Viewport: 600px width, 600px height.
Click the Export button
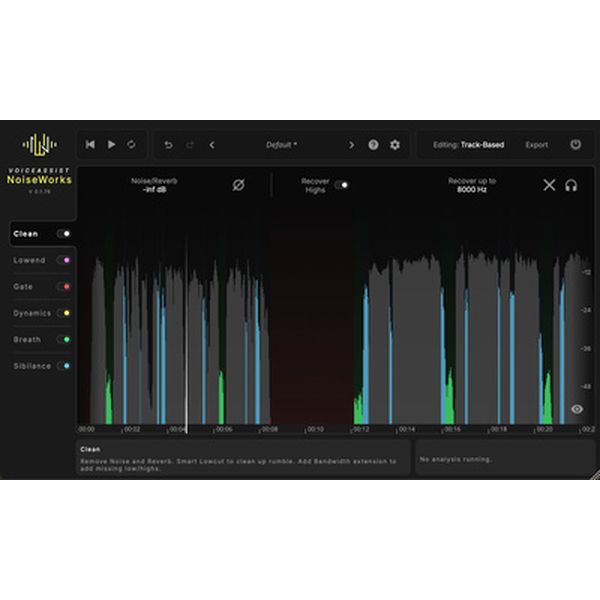(x=537, y=145)
